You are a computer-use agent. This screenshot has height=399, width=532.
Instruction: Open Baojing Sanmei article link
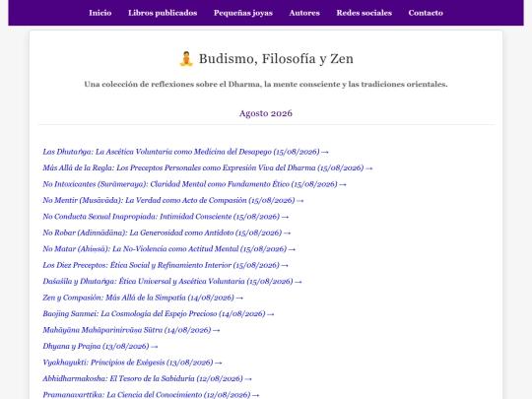pyautogui.click(x=159, y=314)
